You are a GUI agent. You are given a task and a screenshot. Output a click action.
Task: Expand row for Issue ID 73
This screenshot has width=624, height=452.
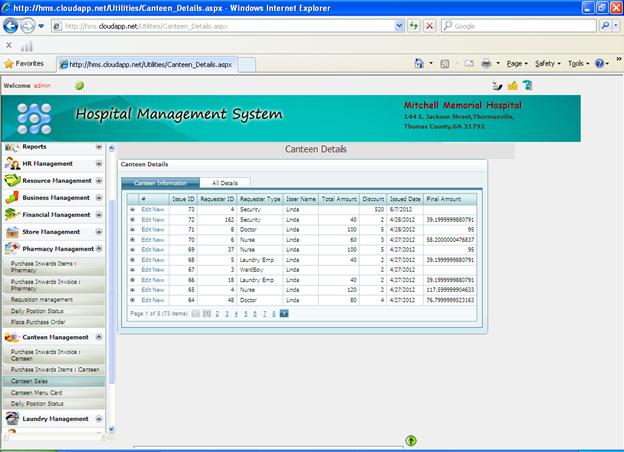click(132, 209)
